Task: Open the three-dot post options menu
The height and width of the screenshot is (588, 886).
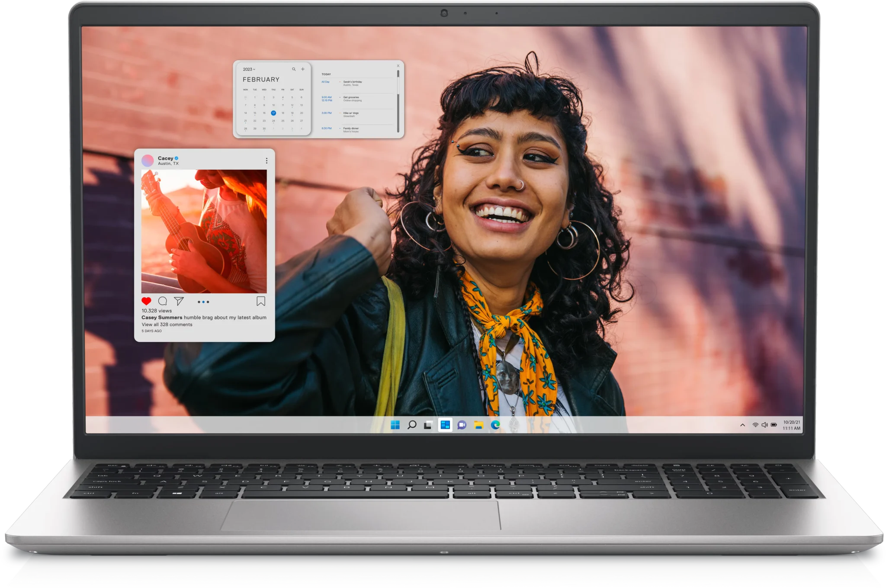Action: [x=266, y=161]
